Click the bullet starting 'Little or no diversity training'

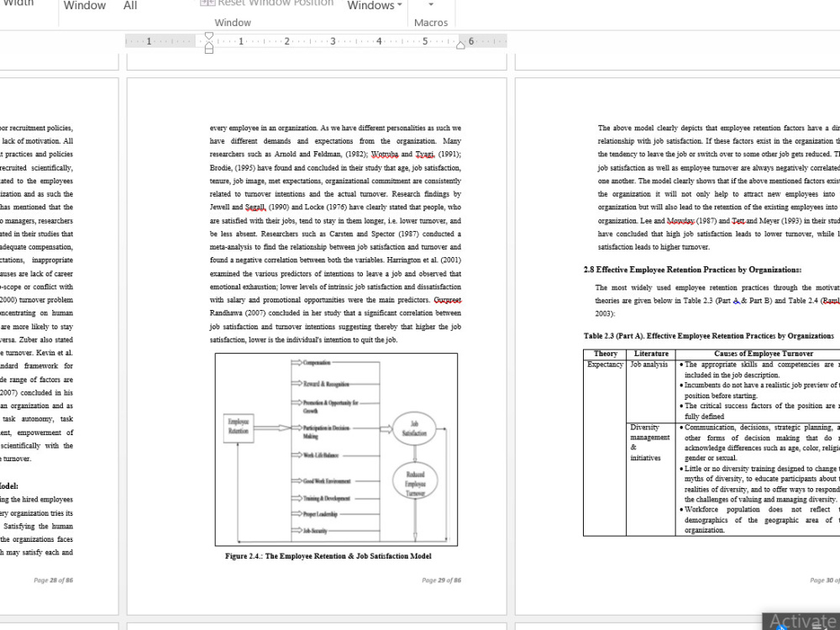[759, 484]
